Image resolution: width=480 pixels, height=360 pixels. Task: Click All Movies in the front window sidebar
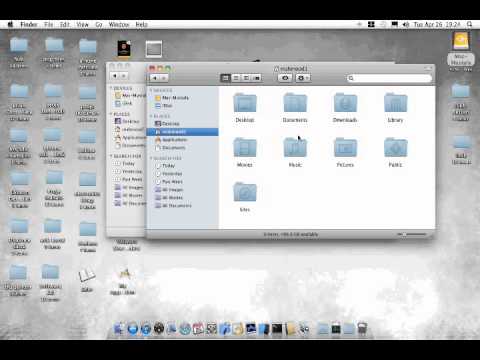(182, 198)
